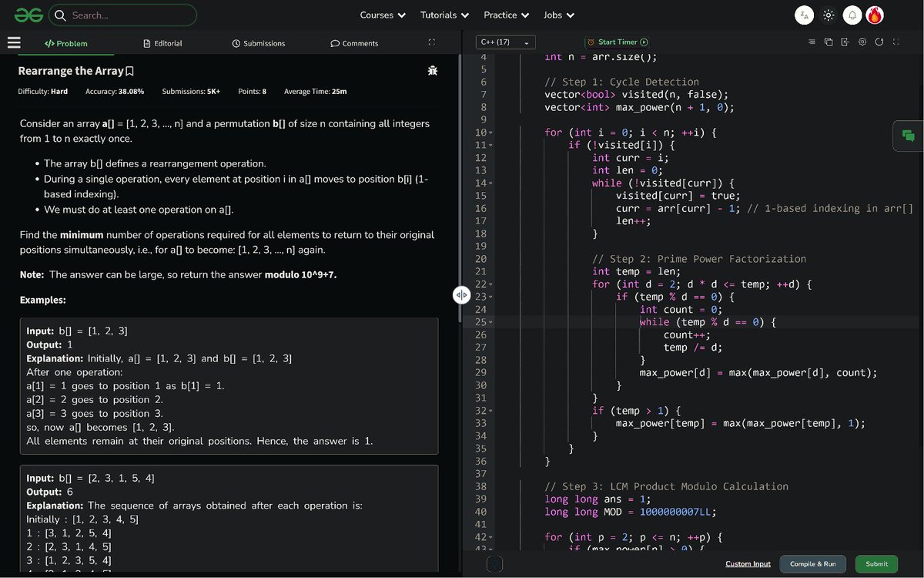Collapse the code fold at line 10
Viewport: 924px width, 578px height.
click(490, 133)
